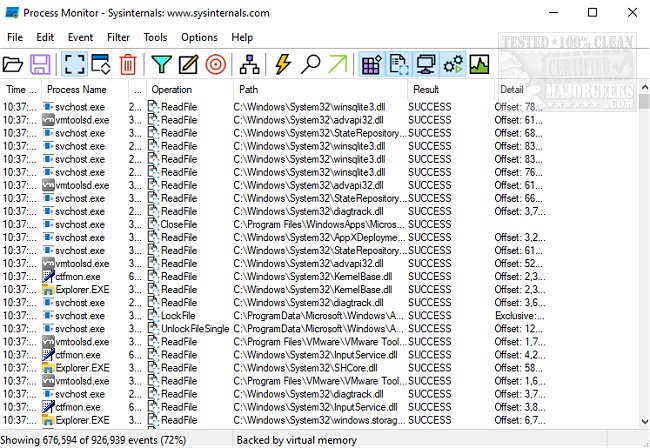This screenshot has height=448, width=650.
Task: Click the Offset: 76... detail cell
Action: 519,172
